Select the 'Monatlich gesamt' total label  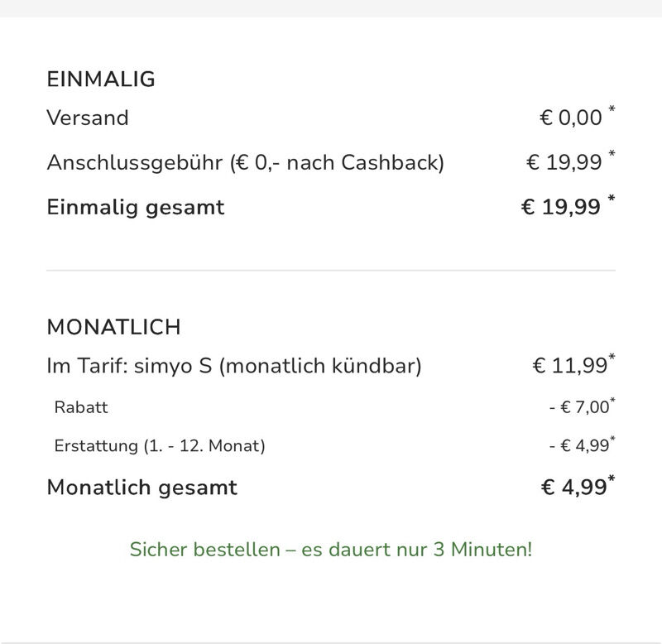coord(142,488)
